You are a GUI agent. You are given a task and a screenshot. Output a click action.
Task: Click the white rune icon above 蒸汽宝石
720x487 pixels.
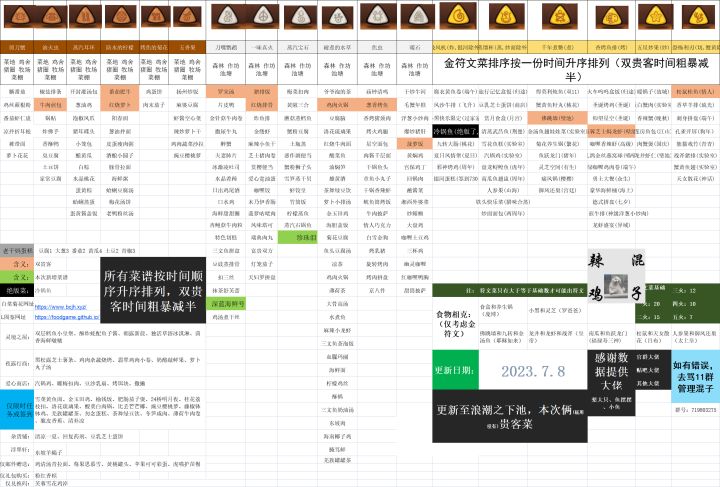point(301,17)
